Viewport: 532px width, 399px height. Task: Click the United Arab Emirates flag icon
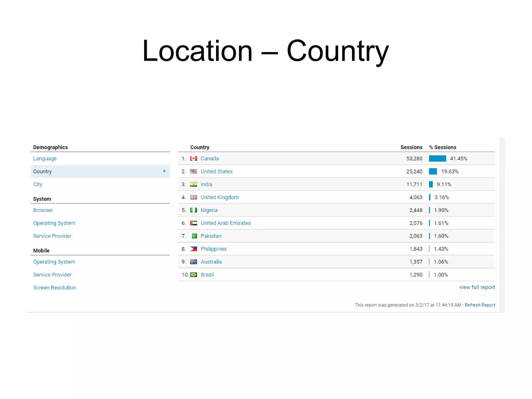(x=194, y=223)
